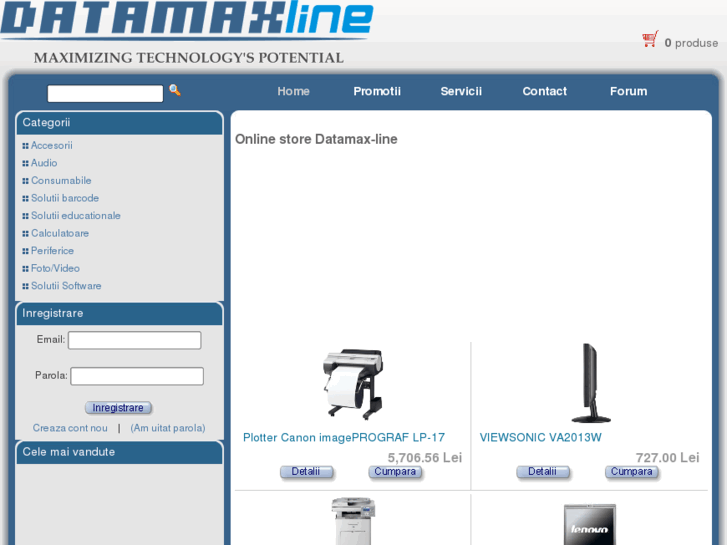727x545 pixels.
Task: Select the Consumabile category
Action: point(61,181)
